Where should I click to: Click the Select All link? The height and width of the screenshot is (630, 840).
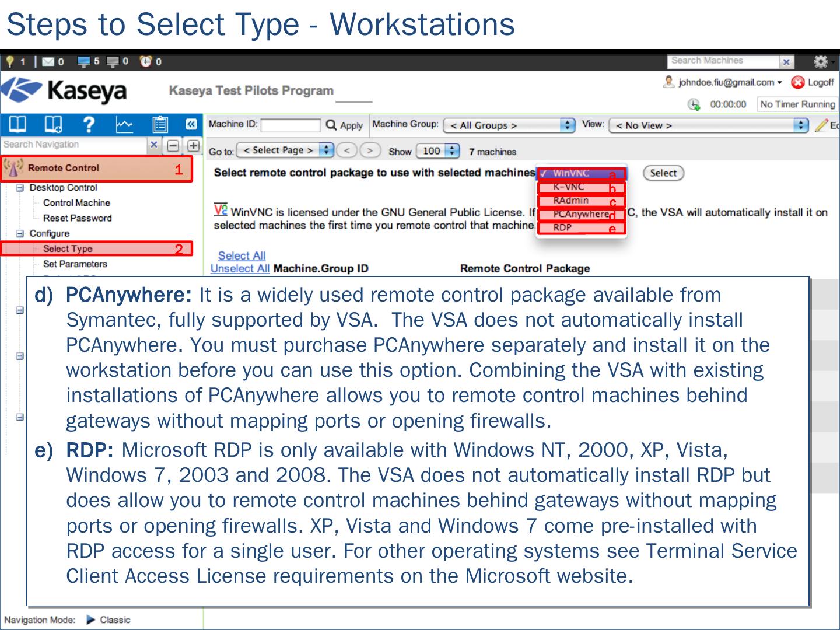(x=242, y=256)
